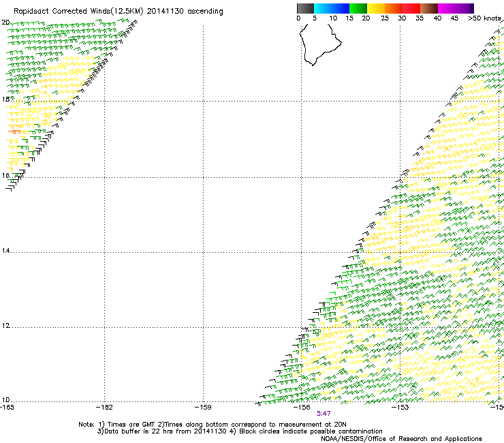Click the cyan-blue 5-15 knots legend segment

click(x=332, y=8)
